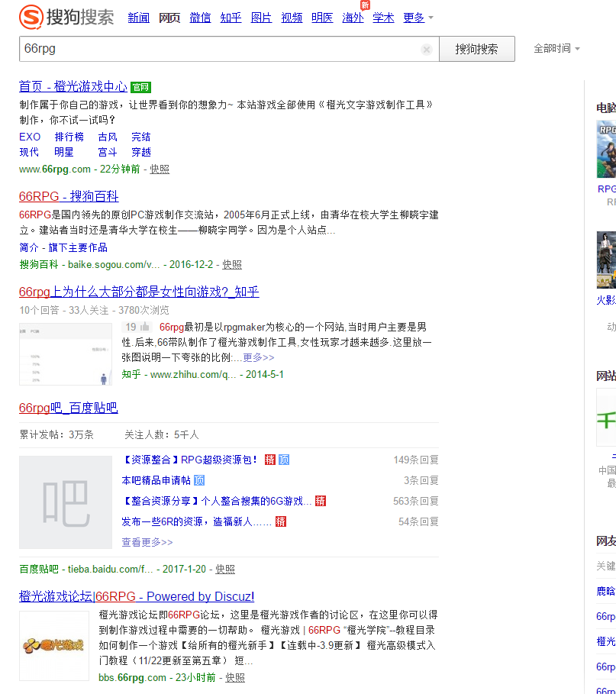Click 查看更多>> under tieba posts
The width and height of the screenshot is (616, 694).
147,542
